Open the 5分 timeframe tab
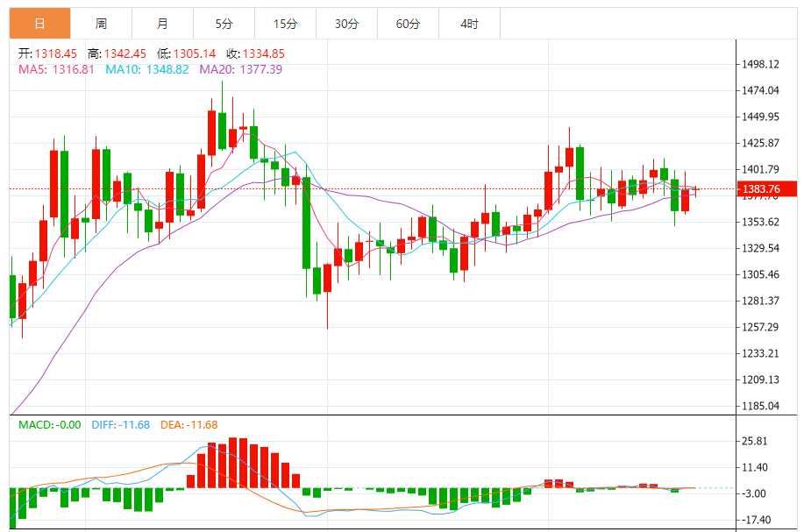Viewport: 804px width, 532px height. [224, 24]
